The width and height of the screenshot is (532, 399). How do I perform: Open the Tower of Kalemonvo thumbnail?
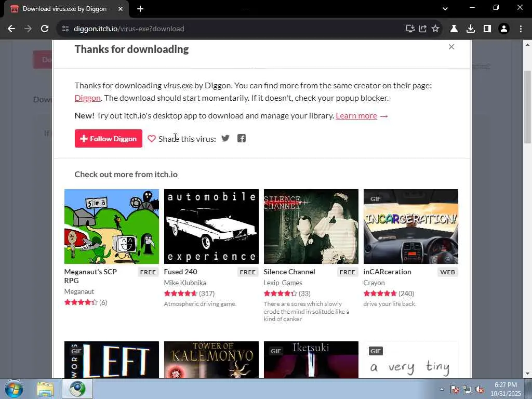(x=211, y=360)
